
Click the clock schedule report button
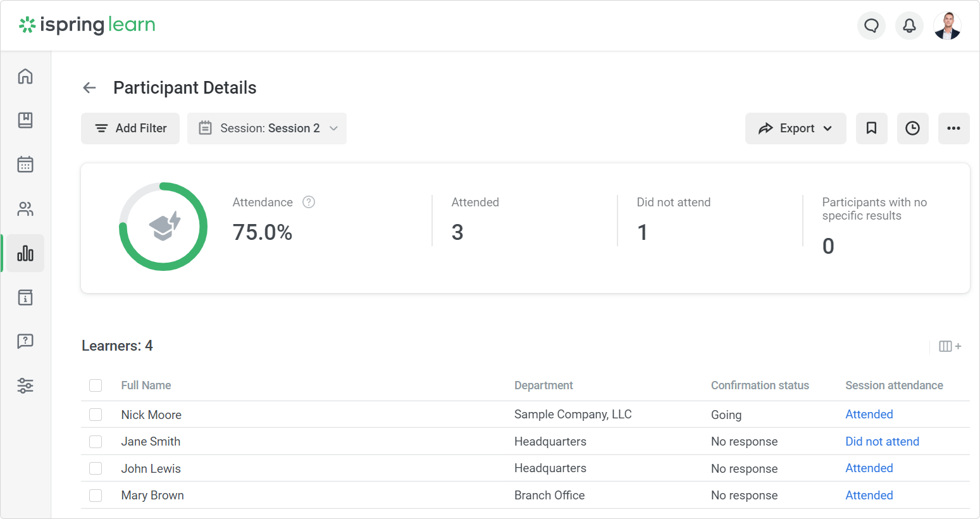(x=913, y=128)
